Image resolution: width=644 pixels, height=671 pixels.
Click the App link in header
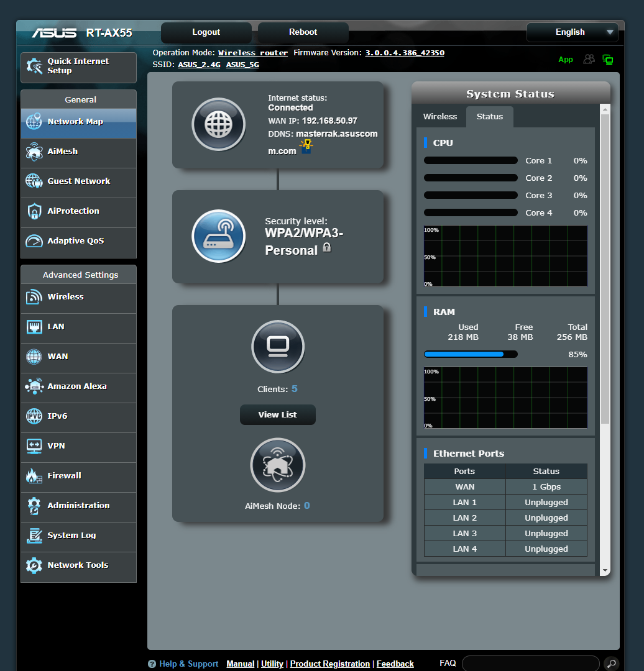(x=566, y=60)
